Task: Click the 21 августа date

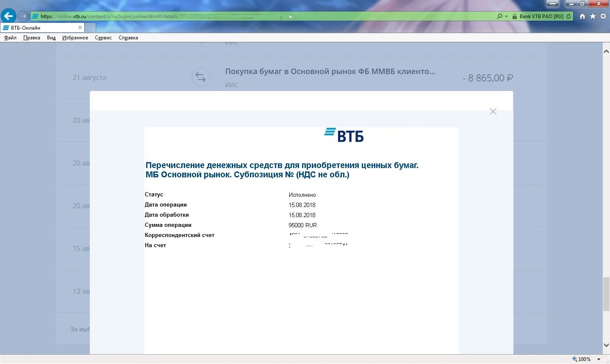Action: (89, 77)
